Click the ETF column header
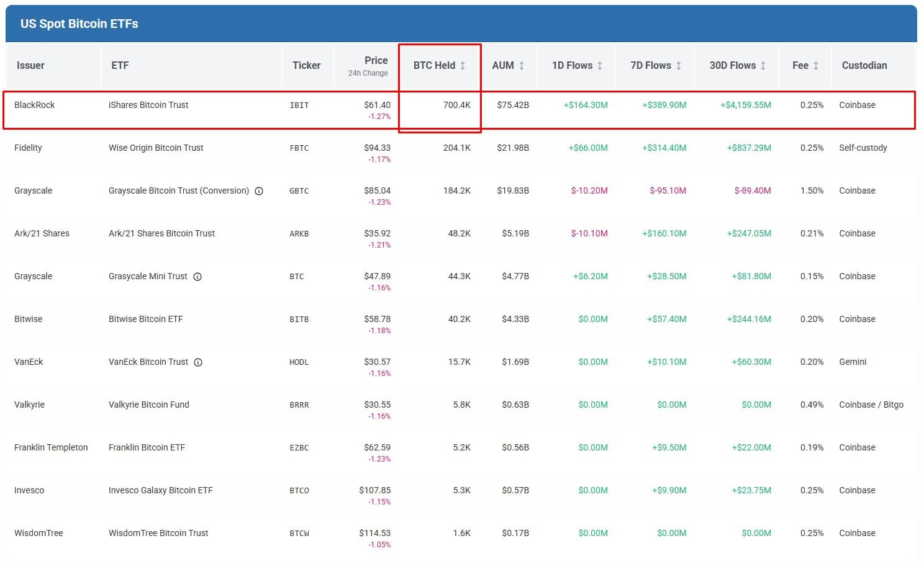The height and width of the screenshot is (564, 924). pos(120,65)
